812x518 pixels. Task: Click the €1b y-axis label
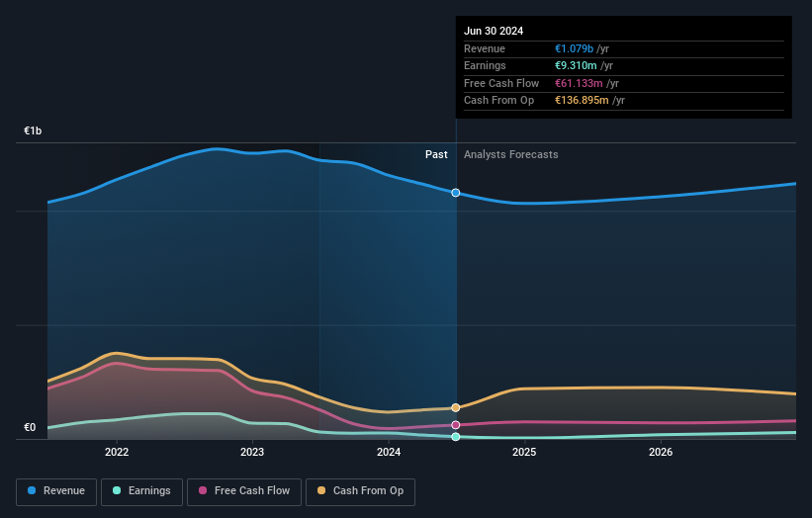point(33,130)
